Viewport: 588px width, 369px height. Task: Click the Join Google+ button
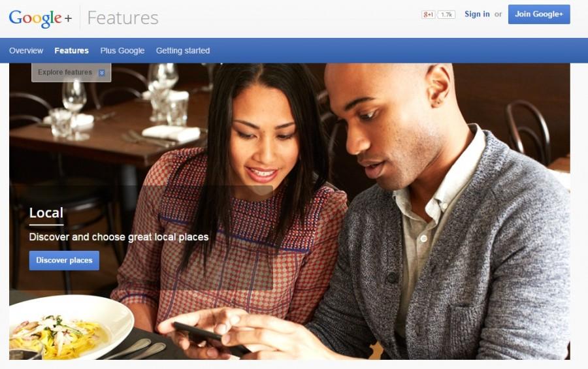[x=539, y=14]
